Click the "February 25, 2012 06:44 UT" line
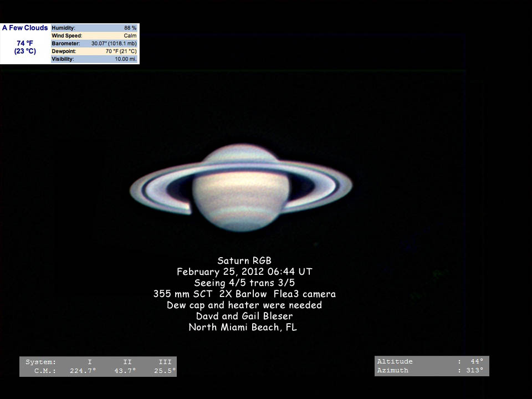The image size is (532, 399). coord(244,272)
